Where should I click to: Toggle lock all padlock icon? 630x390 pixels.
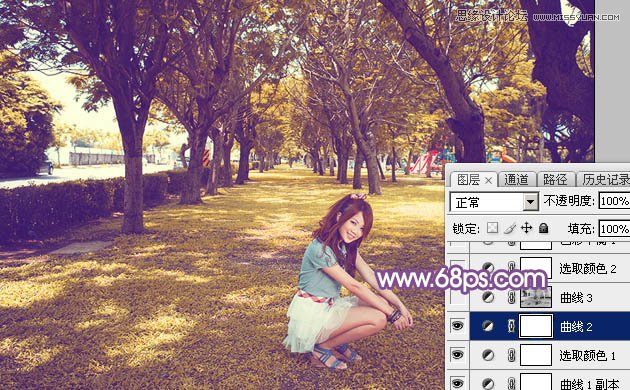click(x=544, y=229)
